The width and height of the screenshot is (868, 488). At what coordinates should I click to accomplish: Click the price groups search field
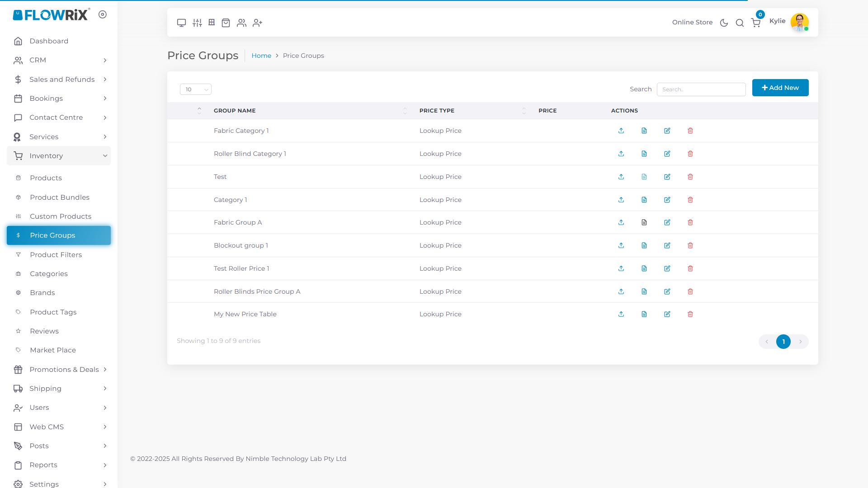click(x=701, y=89)
